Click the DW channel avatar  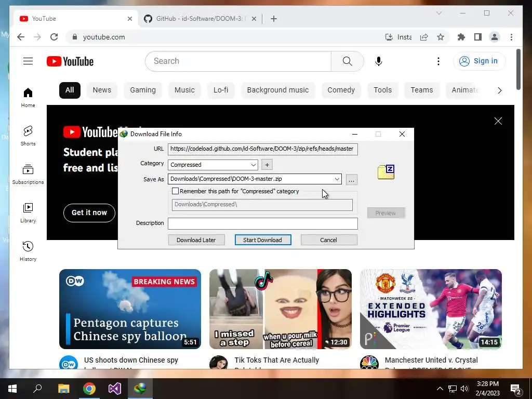[x=69, y=363]
